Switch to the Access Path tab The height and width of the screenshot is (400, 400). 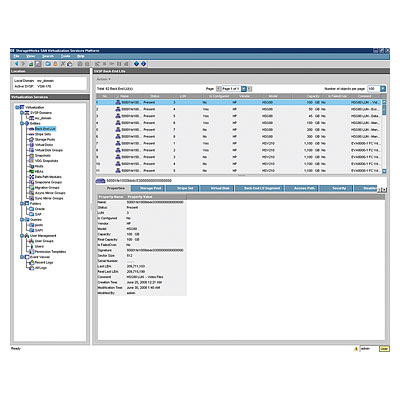304,188
